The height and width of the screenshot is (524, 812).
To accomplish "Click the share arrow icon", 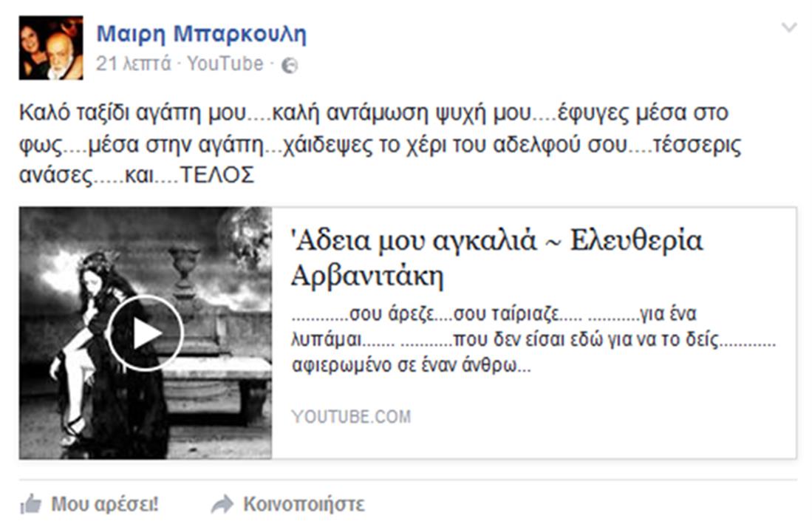I will 222,504.
